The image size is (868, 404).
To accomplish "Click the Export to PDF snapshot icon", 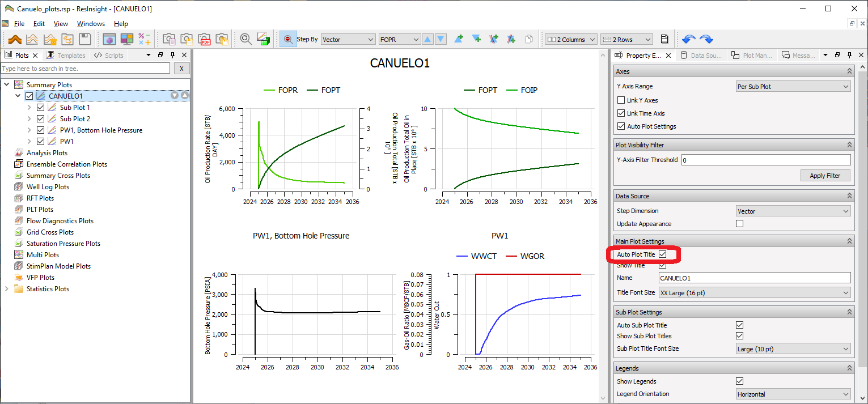I will click(x=205, y=39).
